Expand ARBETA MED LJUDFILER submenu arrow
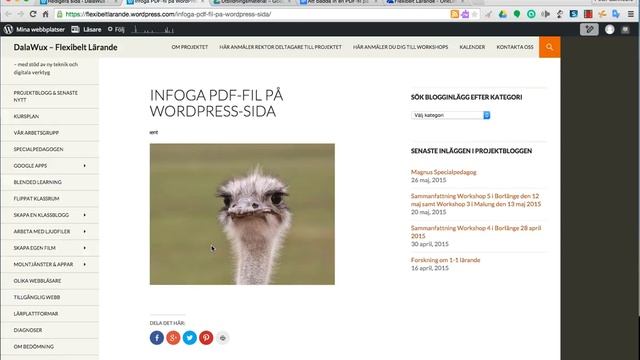 point(84,231)
